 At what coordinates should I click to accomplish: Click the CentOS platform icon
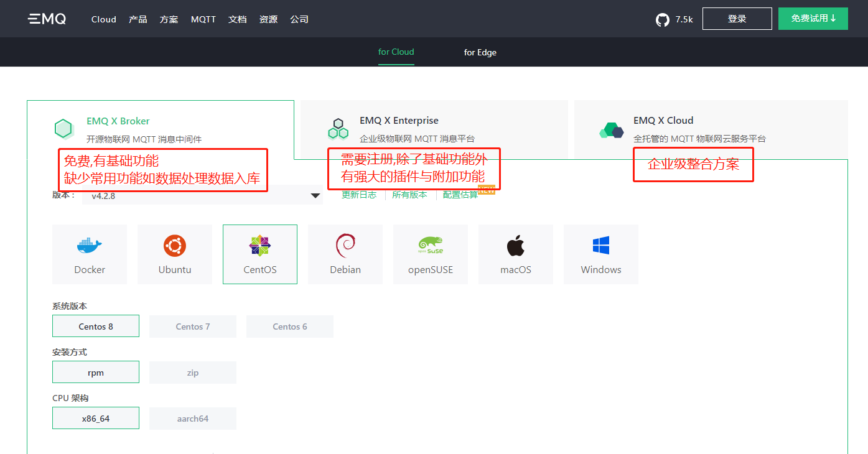(259, 254)
